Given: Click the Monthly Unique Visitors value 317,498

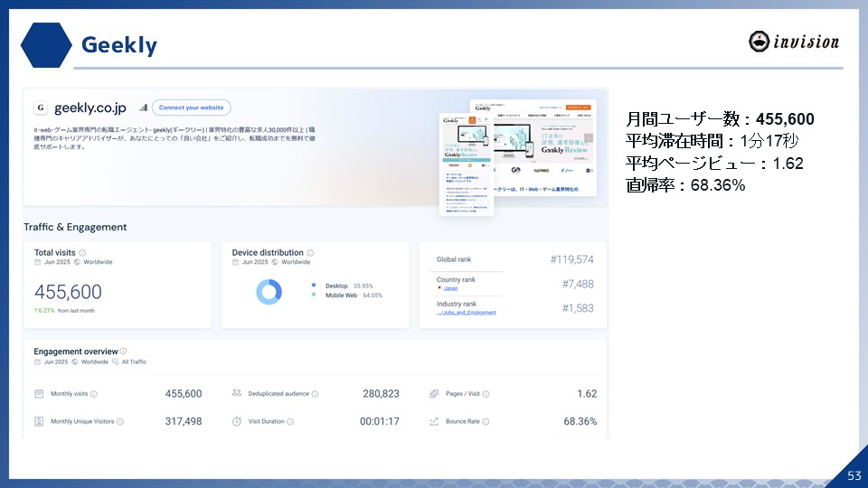Looking at the screenshot, I should [184, 422].
